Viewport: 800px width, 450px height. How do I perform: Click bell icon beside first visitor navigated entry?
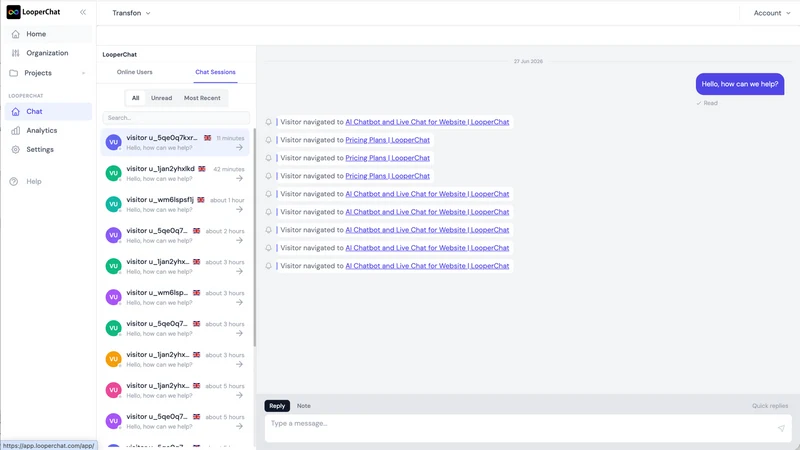click(268, 122)
